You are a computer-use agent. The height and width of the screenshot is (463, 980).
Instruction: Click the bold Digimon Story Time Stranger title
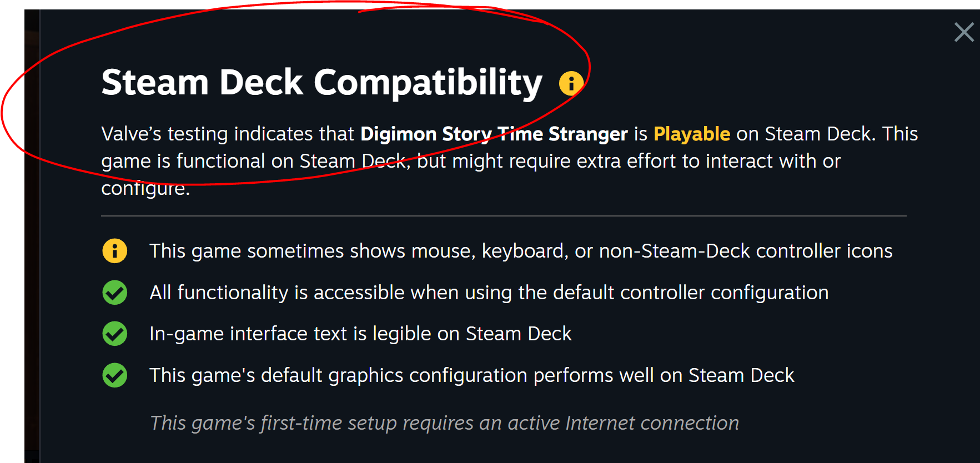[x=494, y=134]
